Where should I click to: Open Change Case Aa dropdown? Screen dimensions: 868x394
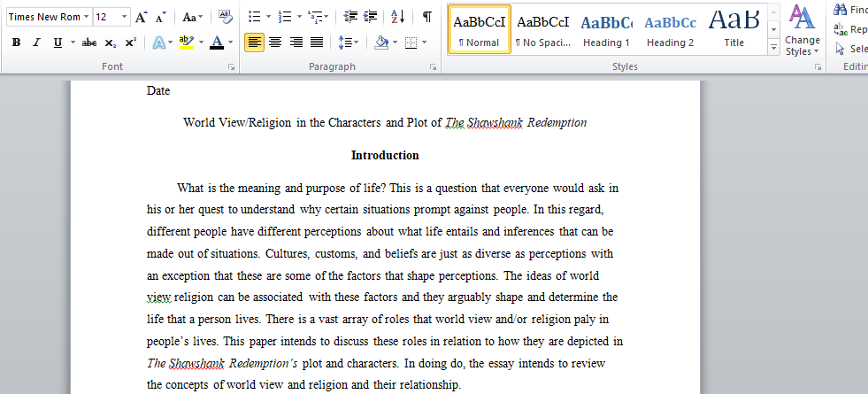(x=193, y=17)
